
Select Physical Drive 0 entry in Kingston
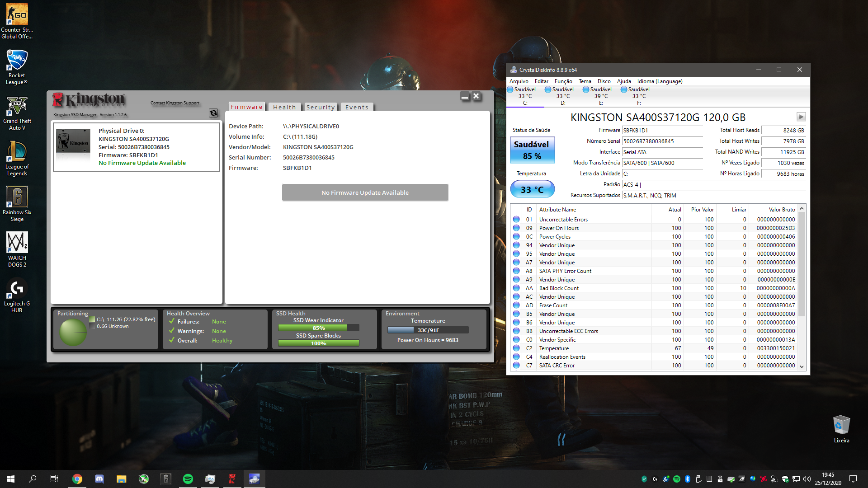[x=137, y=147]
